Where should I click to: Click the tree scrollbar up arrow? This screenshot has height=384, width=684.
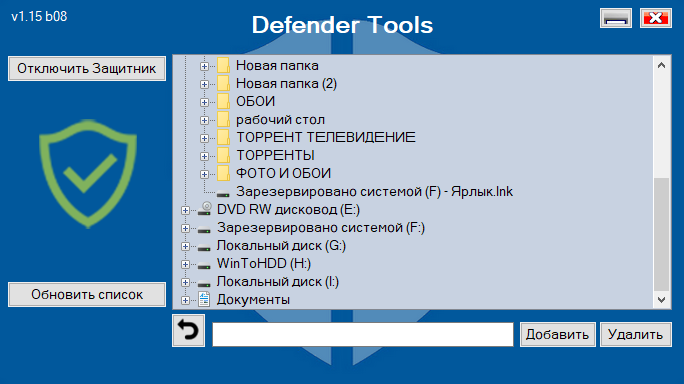(x=662, y=65)
